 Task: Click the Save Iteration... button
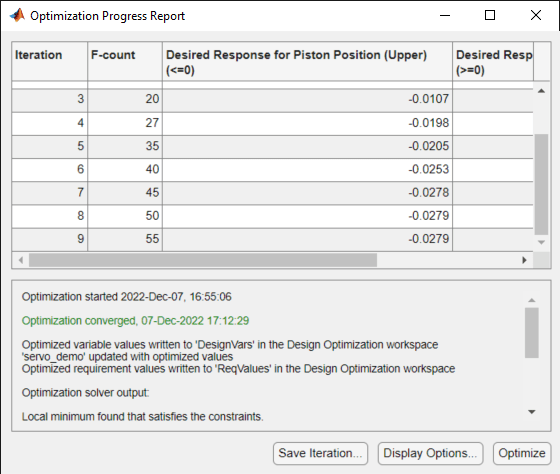[320, 453]
